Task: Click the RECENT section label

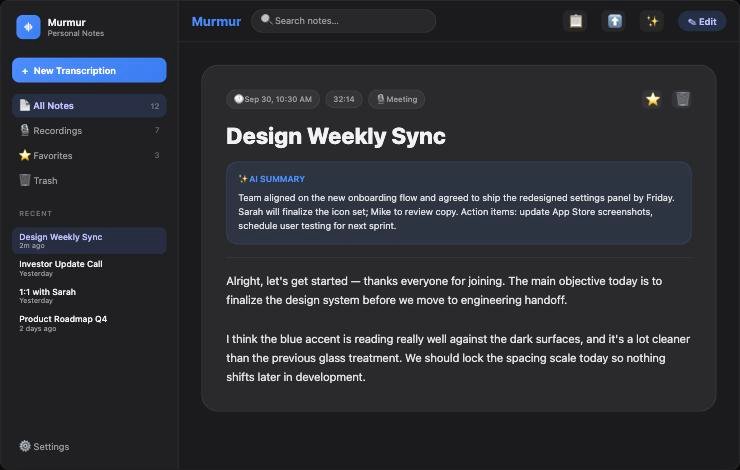Action: tap(35, 213)
